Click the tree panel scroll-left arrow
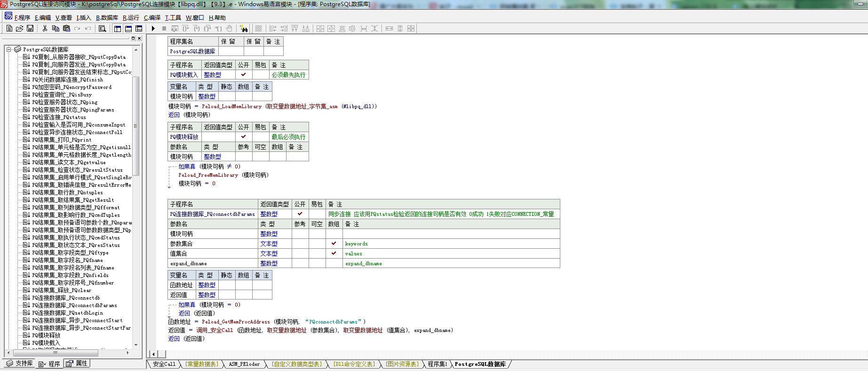868x371 pixels. [8, 352]
